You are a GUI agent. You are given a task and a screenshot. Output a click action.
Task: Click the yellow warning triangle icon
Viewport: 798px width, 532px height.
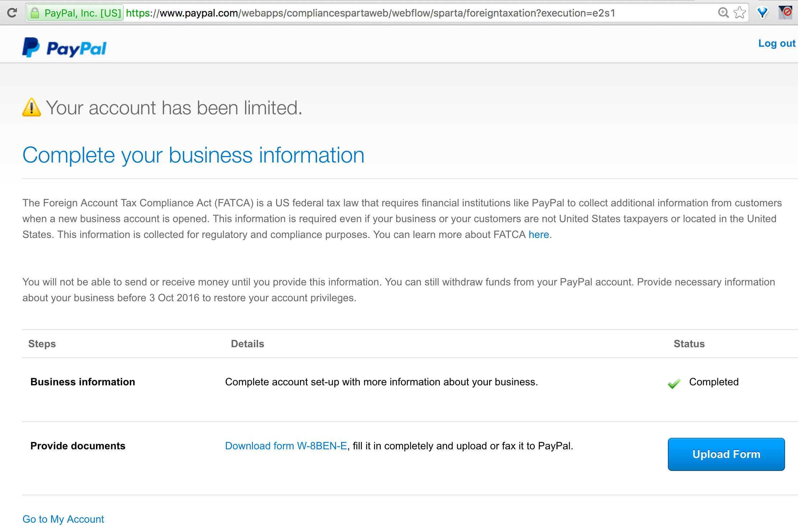click(x=32, y=107)
